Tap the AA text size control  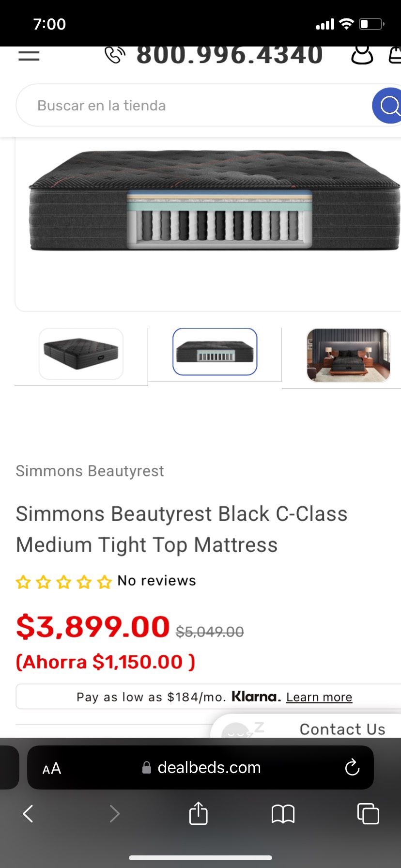point(51,767)
